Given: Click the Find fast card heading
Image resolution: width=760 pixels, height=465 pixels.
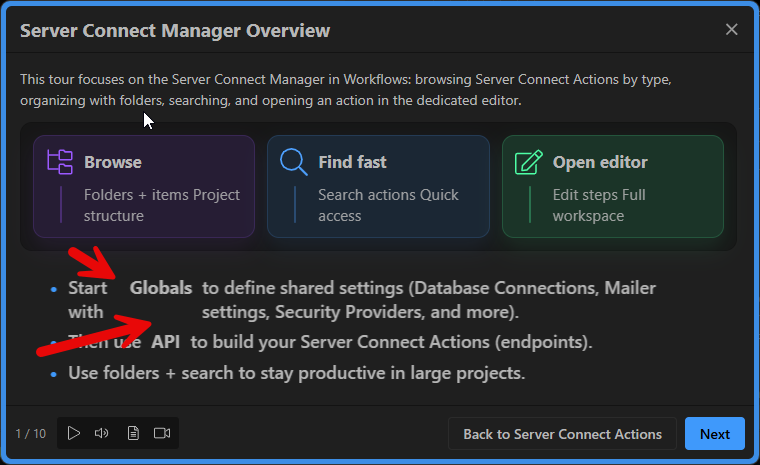Looking at the screenshot, I should (352, 162).
